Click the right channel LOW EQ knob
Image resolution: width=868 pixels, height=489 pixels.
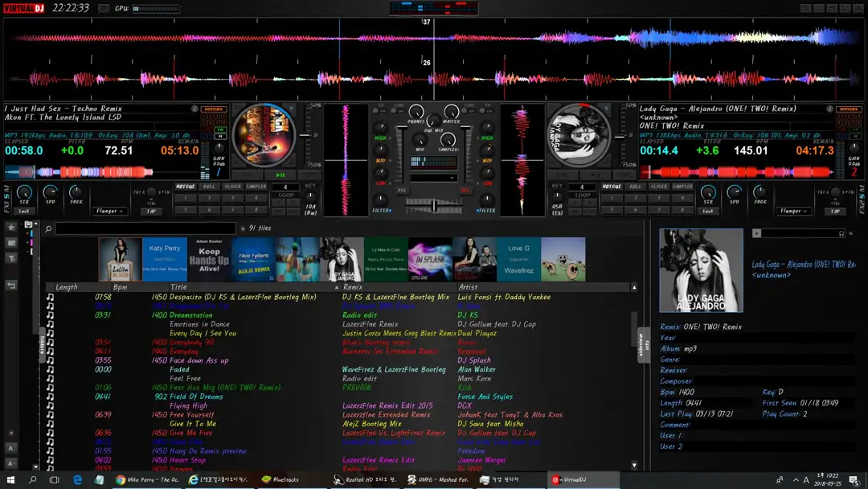[x=487, y=172]
